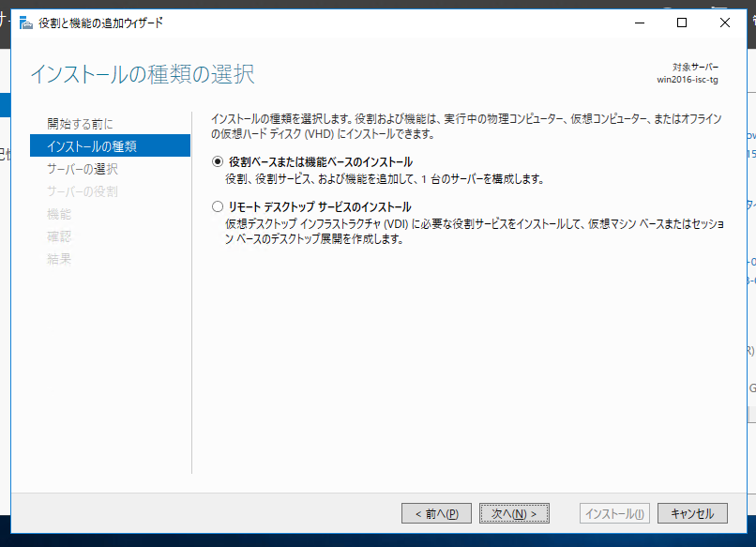This screenshot has height=547, width=756.
Task: Click the 役割と機能の追加ウィザード title text
Action: coord(100,23)
